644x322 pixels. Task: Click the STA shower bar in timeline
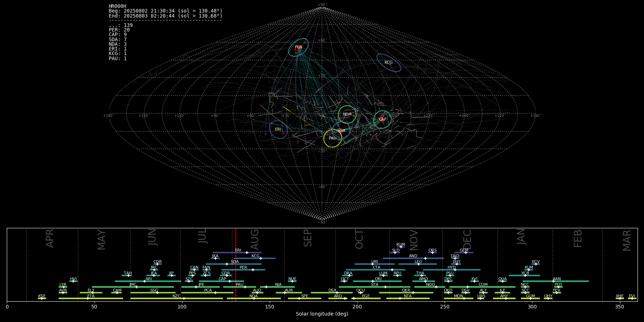(x=375, y=287)
